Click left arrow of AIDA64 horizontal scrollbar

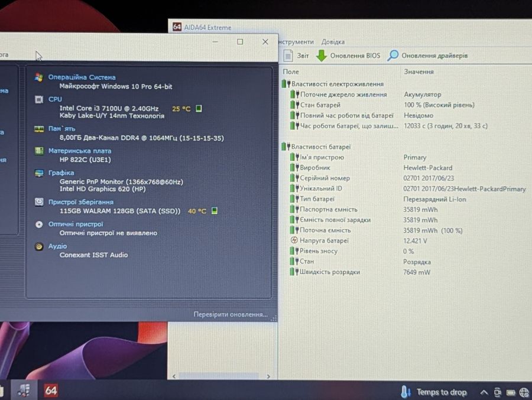click(x=174, y=376)
